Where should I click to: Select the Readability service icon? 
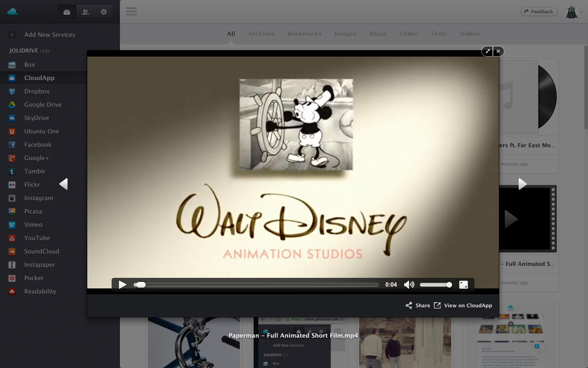pos(12,292)
